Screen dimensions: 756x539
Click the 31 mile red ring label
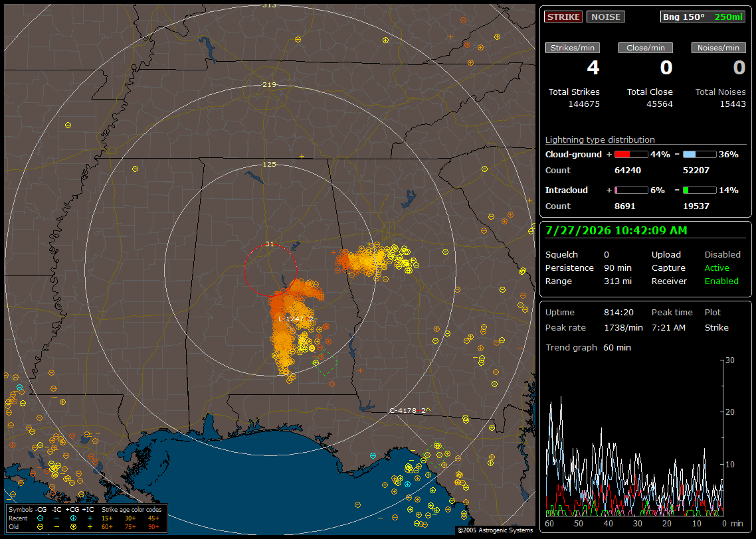(x=270, y=244)
